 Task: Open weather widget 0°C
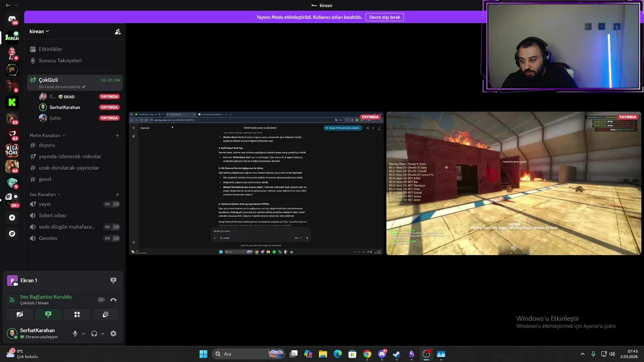tap(21, 354)
